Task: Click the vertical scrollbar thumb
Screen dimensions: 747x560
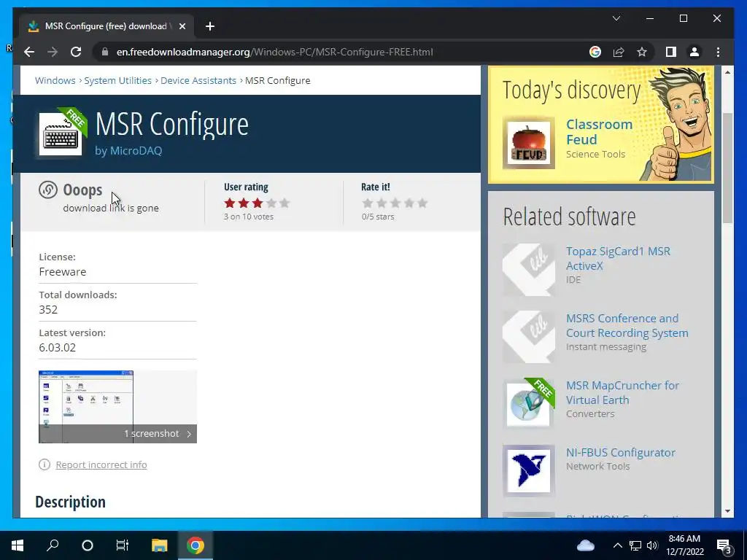Action: coord(727,168)
